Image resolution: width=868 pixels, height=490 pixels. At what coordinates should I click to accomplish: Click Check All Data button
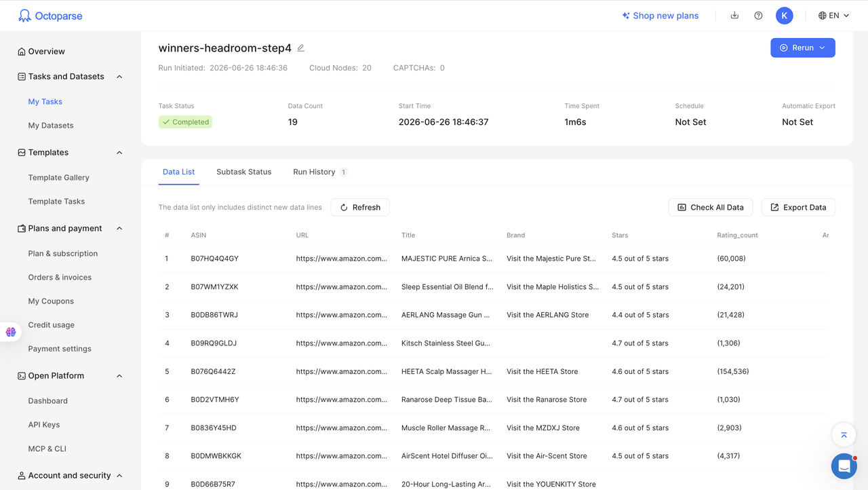[711, 208]
